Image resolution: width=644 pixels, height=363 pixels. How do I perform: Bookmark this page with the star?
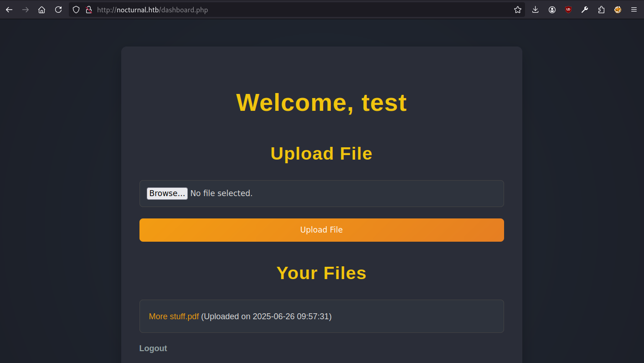(x=518, y=10)
